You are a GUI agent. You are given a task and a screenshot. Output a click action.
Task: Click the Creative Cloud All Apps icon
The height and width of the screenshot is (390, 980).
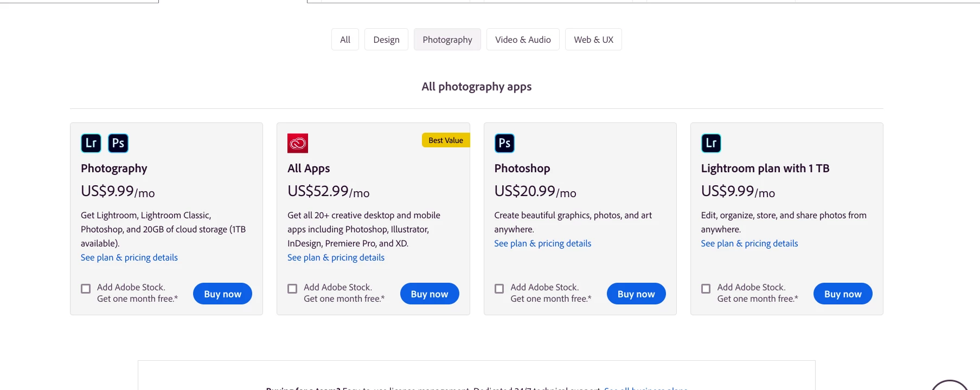pyautogui.click(x=298, y=143)
